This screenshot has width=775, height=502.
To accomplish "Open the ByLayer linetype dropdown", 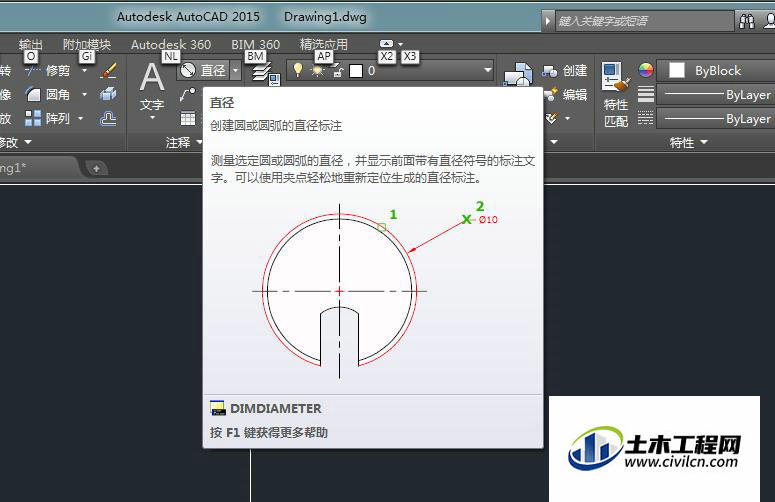I will [716, 119].
